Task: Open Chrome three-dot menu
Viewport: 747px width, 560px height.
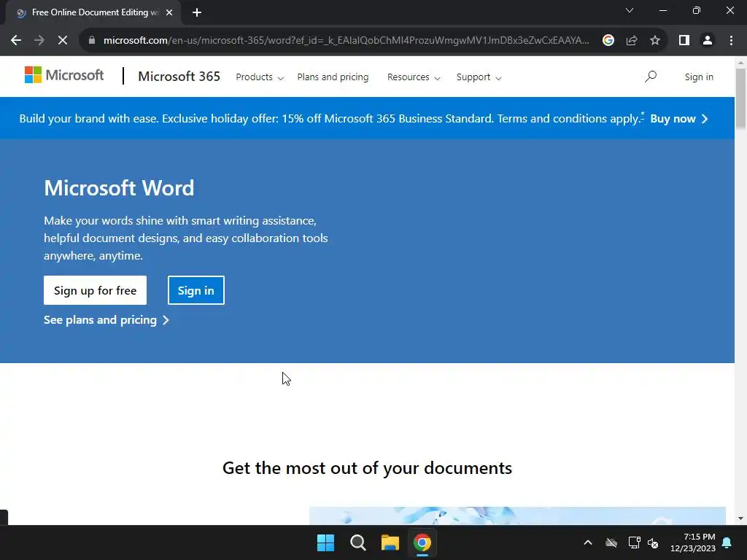Action: [731, 41]
